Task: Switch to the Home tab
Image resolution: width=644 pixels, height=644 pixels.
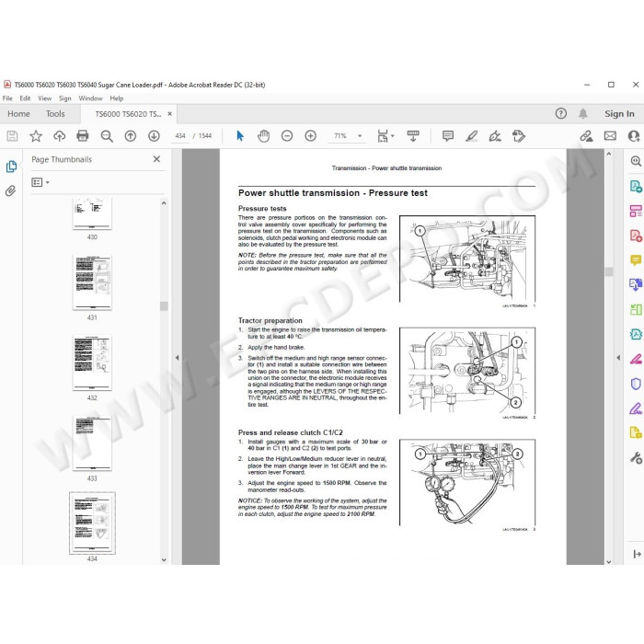Action: (x=18, y=114)
